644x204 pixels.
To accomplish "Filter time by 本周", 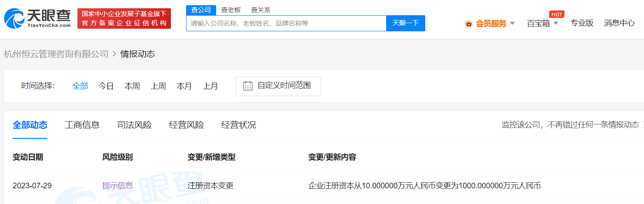I will 132,86.
